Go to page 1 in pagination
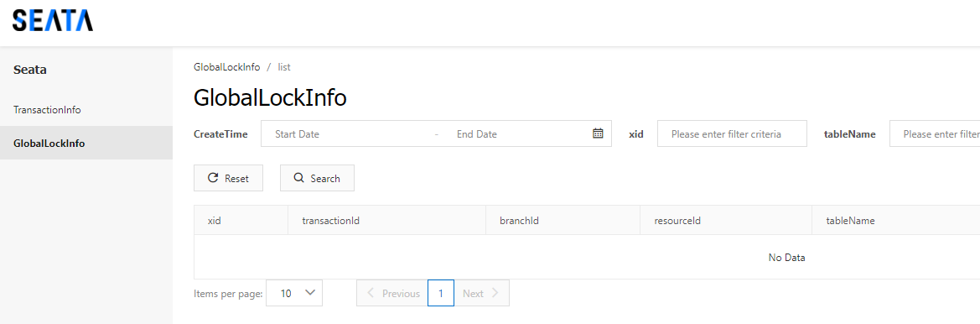This screenshot has width=980, height=324. [x=441, y=293]
